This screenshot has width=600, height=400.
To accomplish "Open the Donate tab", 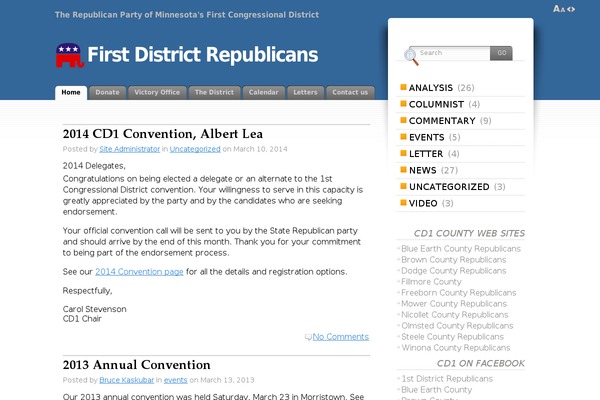I will pos(108,93).
